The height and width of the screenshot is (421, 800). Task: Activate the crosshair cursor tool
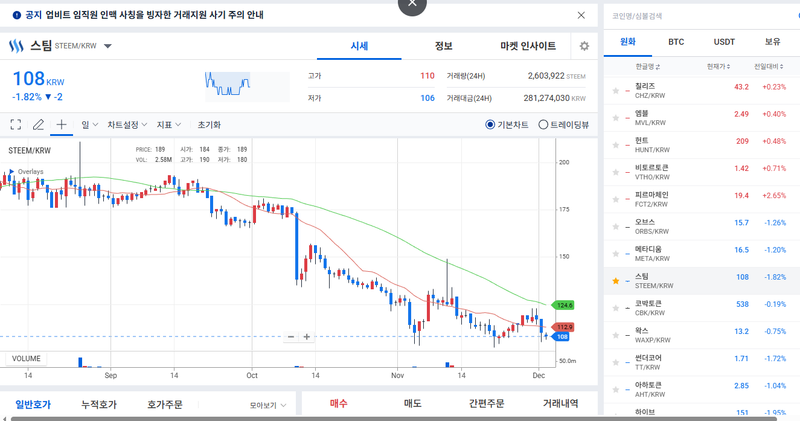61,125
